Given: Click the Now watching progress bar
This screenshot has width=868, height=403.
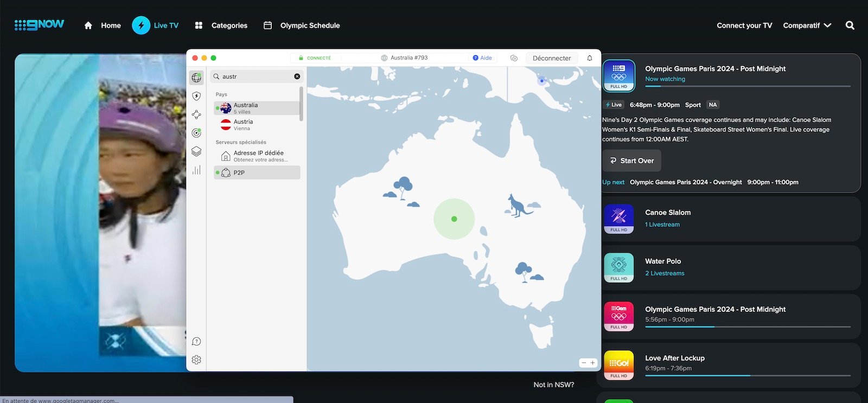Looking at the screenshot, I should tap(748, 86).
